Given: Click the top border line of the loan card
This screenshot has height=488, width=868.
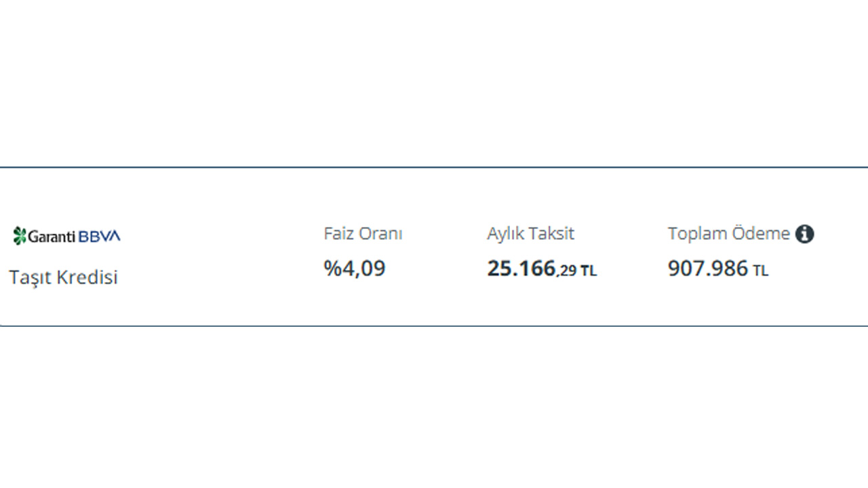Looking at the screenshot, I should point(434,167).
